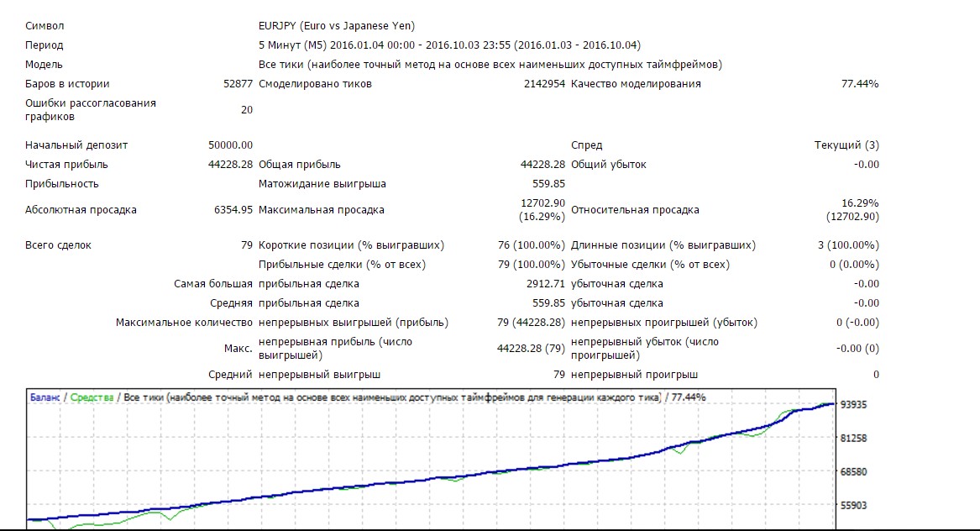Click the 'Всего сделок' label
Viewport: 980px width, 531px height.
tap(58, 245)
